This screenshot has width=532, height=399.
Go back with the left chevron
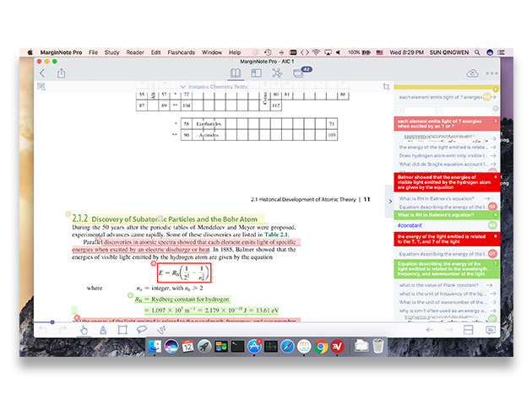pyautogui.click(x=42, y=73)
